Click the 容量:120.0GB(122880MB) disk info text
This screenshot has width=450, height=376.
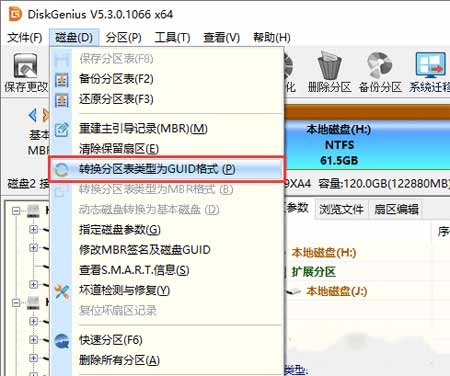coord(384,184)
